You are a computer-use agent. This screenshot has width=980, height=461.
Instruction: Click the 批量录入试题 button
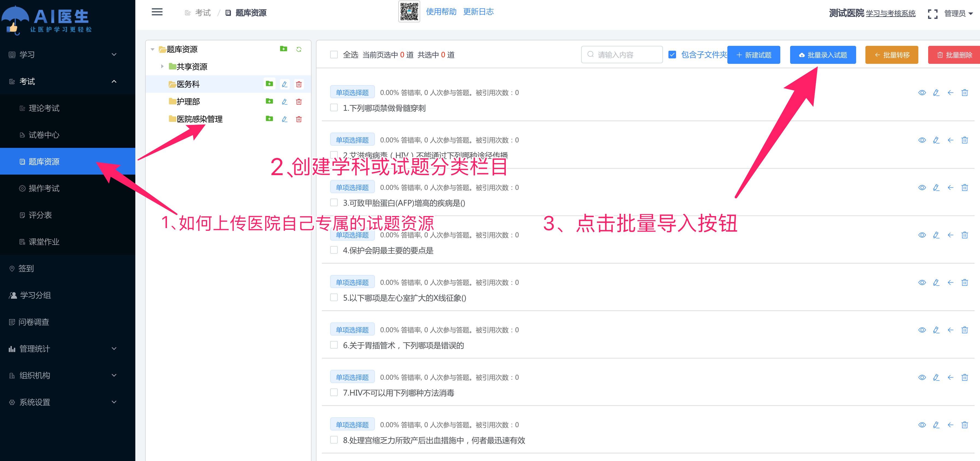pos(823,55)
